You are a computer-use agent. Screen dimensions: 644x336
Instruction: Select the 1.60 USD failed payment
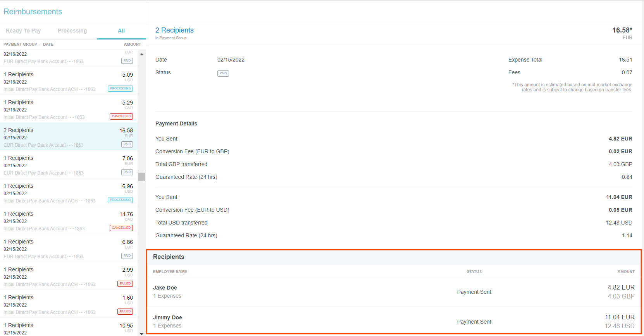68,304
